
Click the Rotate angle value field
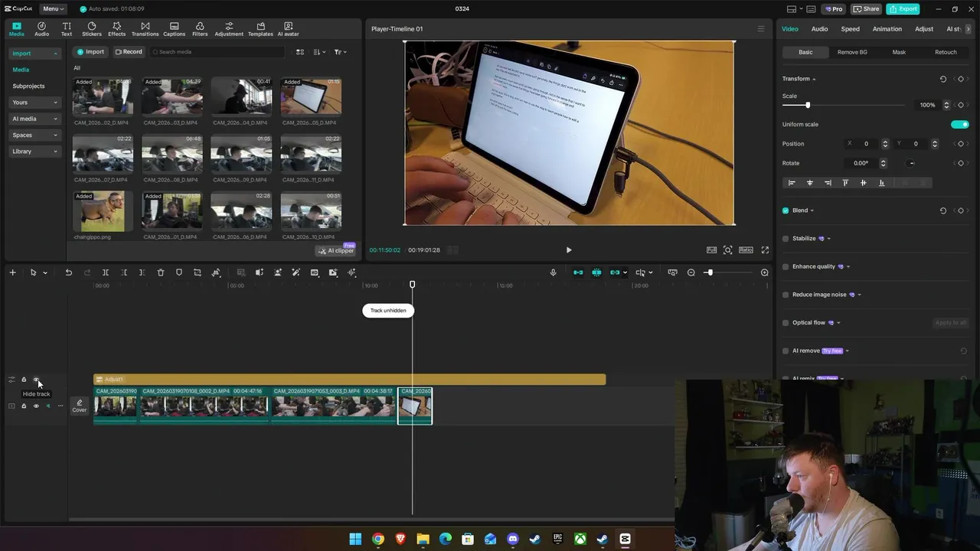(861, 163)
